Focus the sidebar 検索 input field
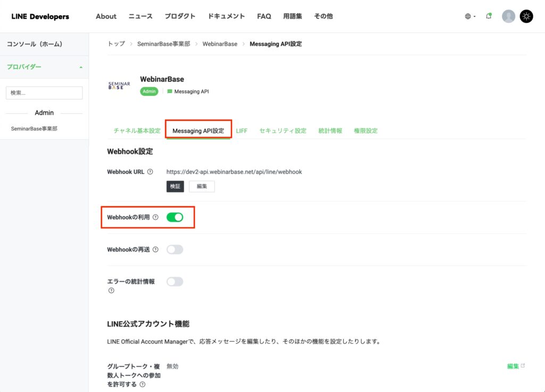 click(44, 93)
